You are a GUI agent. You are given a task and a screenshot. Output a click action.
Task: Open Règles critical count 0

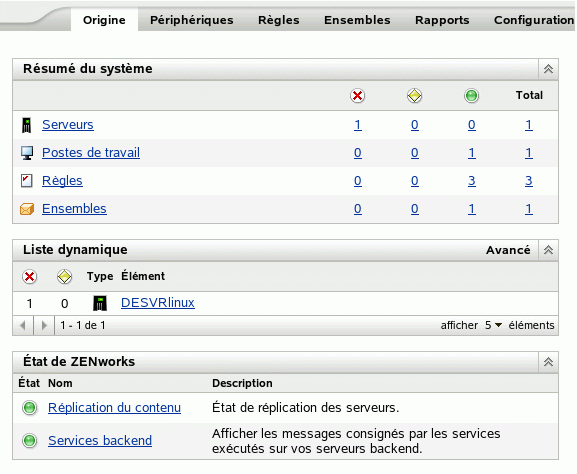coord(358,181)
